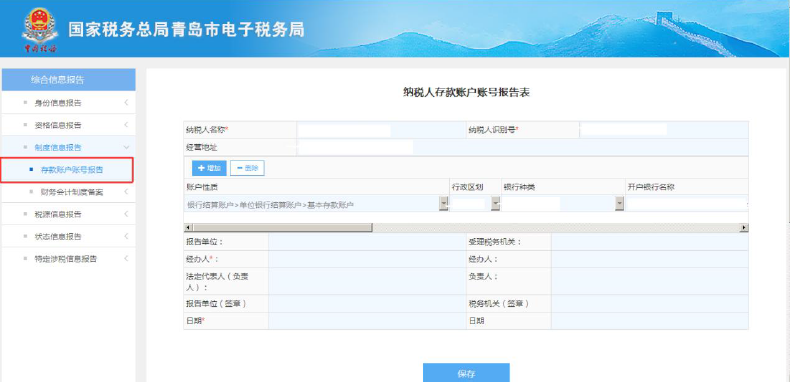Image resolution: width=791 pixels, height=384 pixels.
Task: Click the tax authority 经办人 field
Action: point(650,259)
